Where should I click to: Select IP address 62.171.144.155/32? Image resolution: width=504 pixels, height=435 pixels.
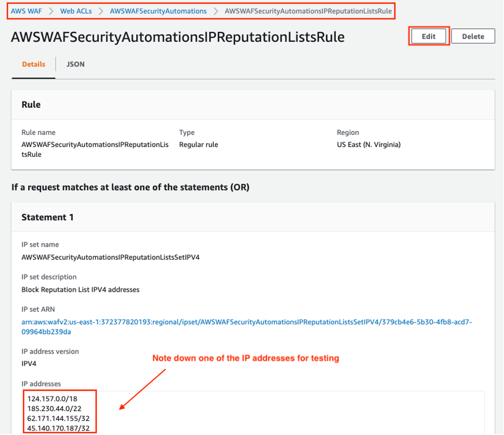pos(58,419)
